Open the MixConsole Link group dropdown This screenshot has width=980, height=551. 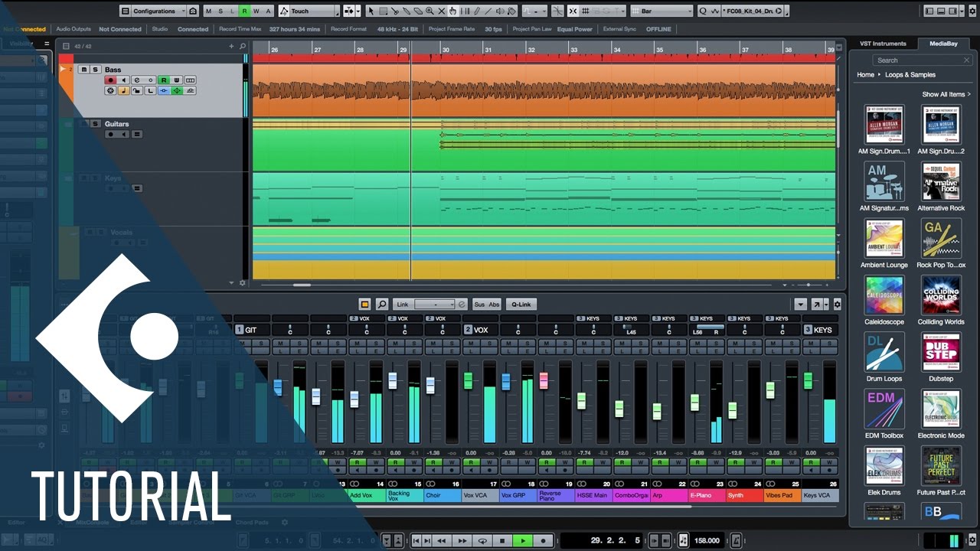click(x=435, y=304)
